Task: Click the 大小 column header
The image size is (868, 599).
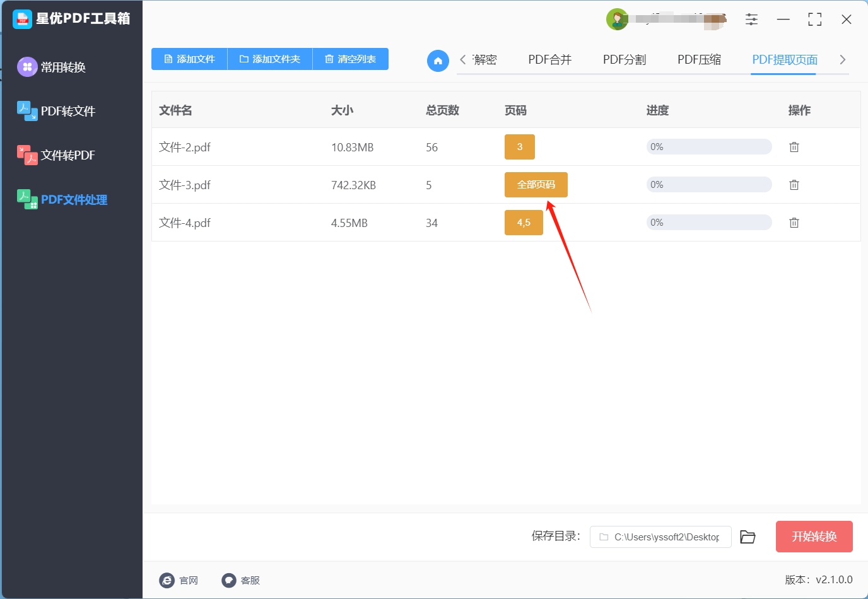Action: pyautogui.click(x=342, y=110)
